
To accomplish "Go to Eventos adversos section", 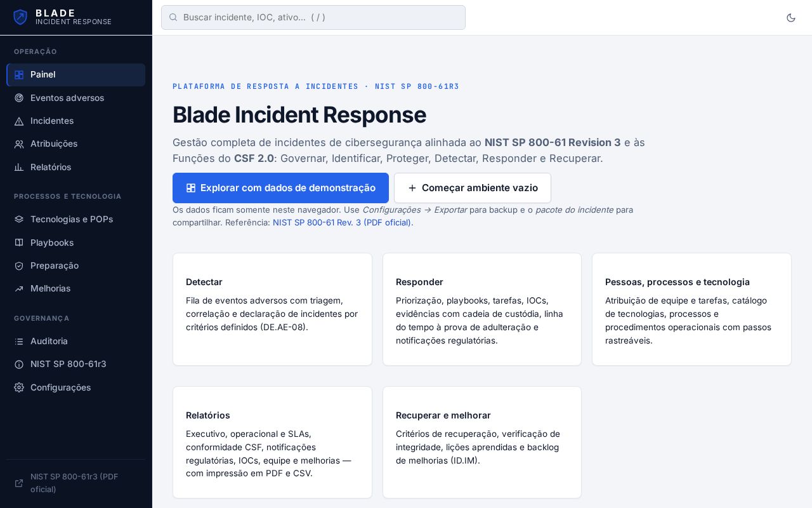I will pos(75,98).
